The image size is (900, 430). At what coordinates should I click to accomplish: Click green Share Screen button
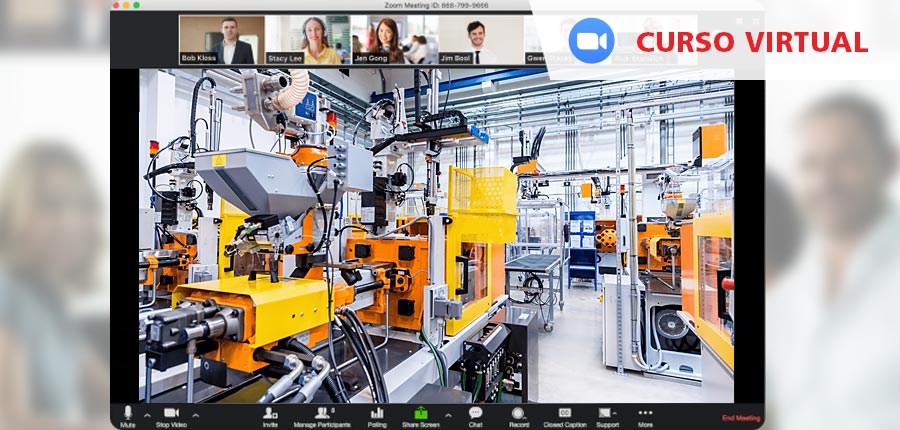click(x=421, y=414)
